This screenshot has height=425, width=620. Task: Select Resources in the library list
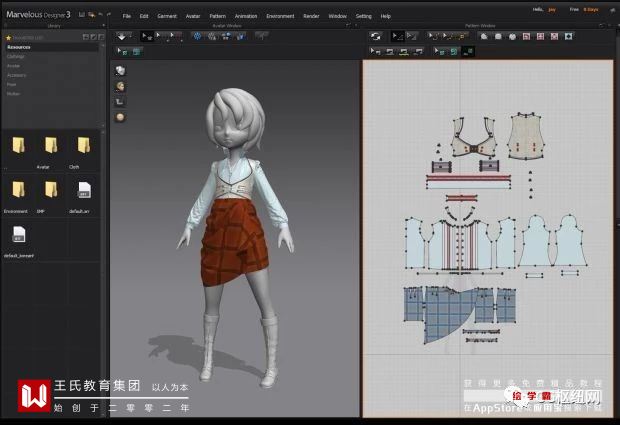pyautogui.click(x=19, y=47)
